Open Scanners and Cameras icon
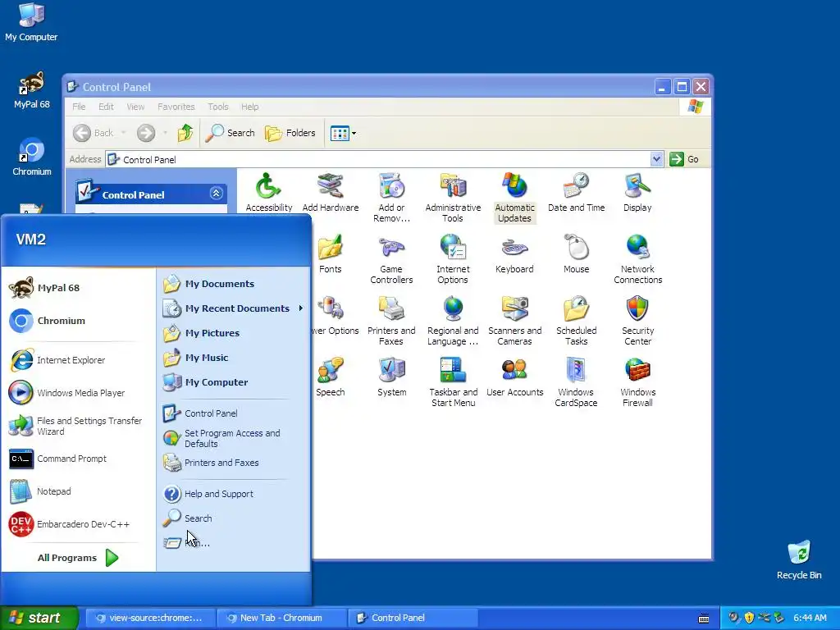The image size is (840, 630). click(x=514, y=321)
